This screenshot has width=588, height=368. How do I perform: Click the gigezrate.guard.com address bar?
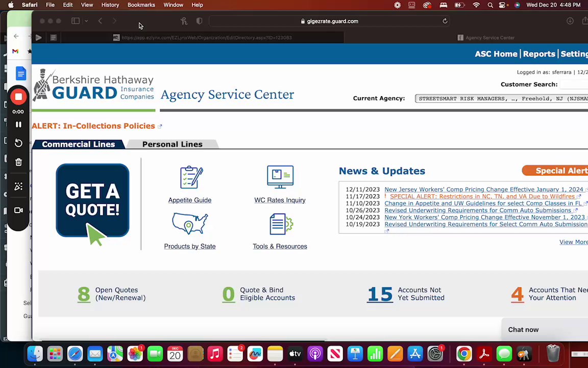329,21
